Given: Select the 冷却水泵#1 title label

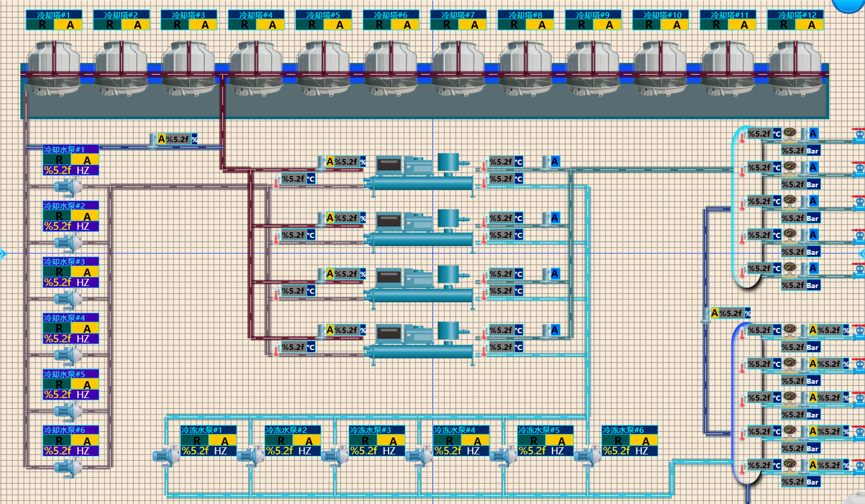Looking at the screenshot, I should [64, 149].
